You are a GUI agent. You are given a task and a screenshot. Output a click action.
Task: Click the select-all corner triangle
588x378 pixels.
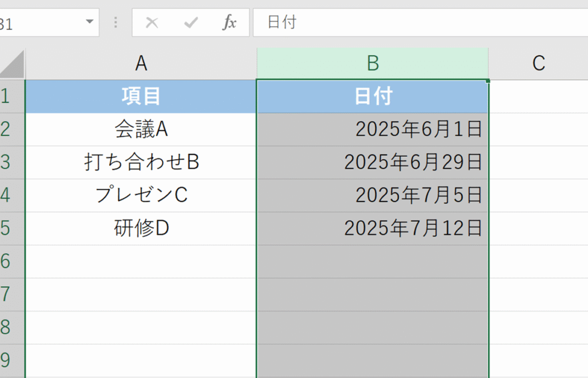point(13,64)
